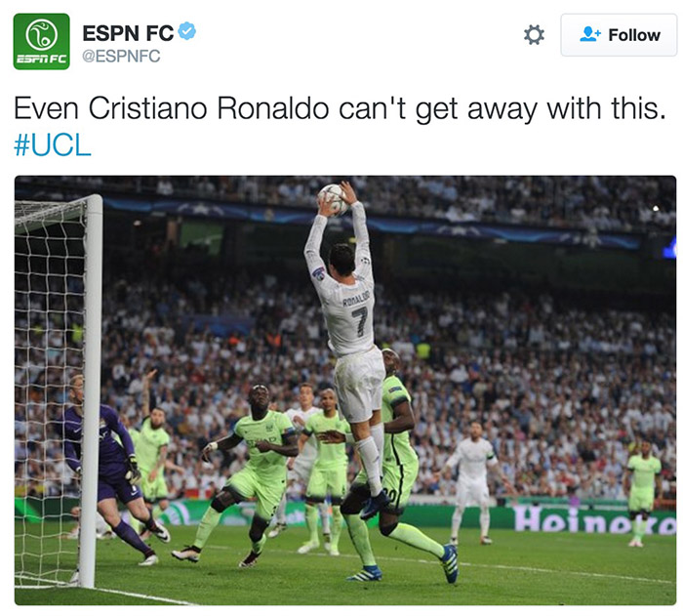The height and width of the screenshot is (616, 683).
Task: Click the number 7 on the white jersey
Action: (361, 321)
